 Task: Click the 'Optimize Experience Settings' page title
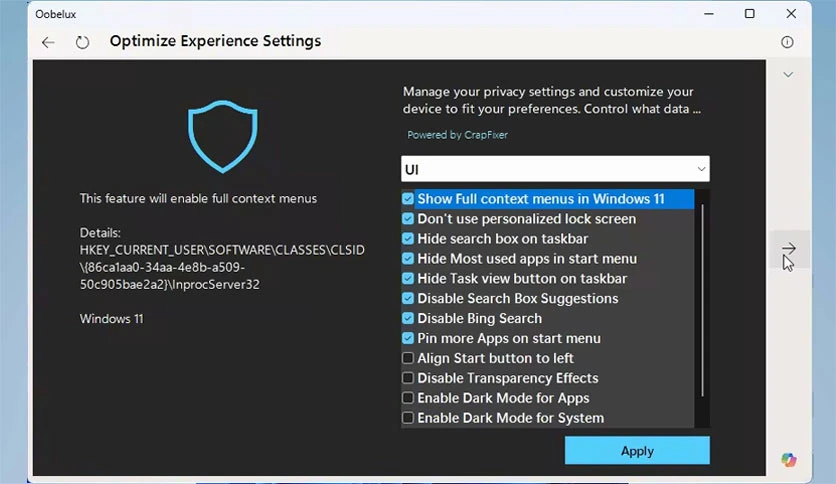pyautogui.click(x=215, y=41)
